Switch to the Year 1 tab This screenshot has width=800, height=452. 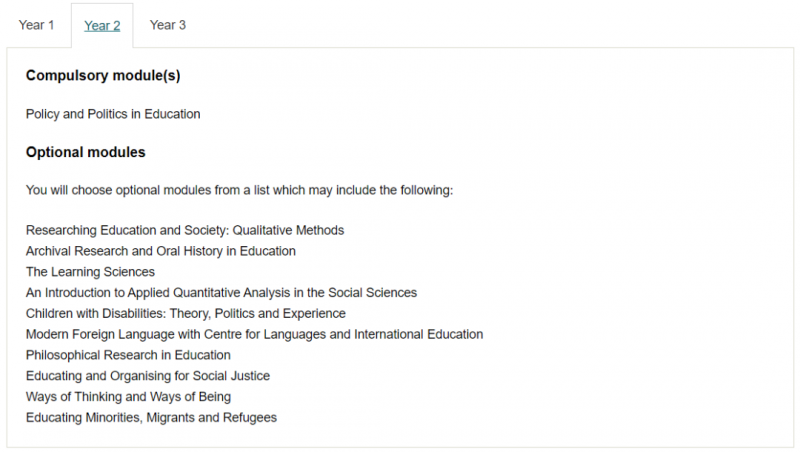coord(36,25)
